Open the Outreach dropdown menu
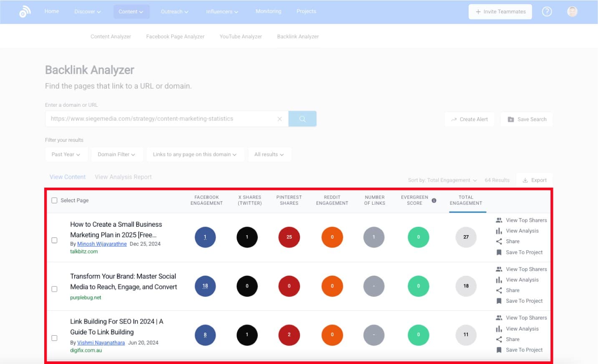Screen dimensions: 598x364 (x=174, y=12)
